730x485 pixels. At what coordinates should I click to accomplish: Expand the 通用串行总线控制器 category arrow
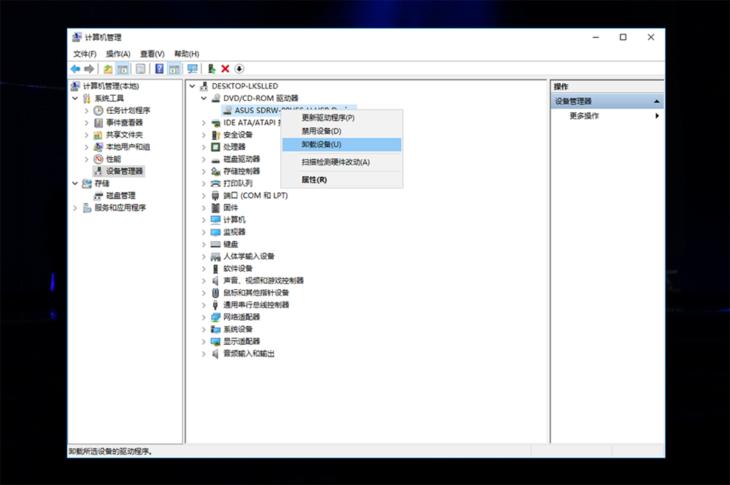pyautogui.click(x=204, y=305)
